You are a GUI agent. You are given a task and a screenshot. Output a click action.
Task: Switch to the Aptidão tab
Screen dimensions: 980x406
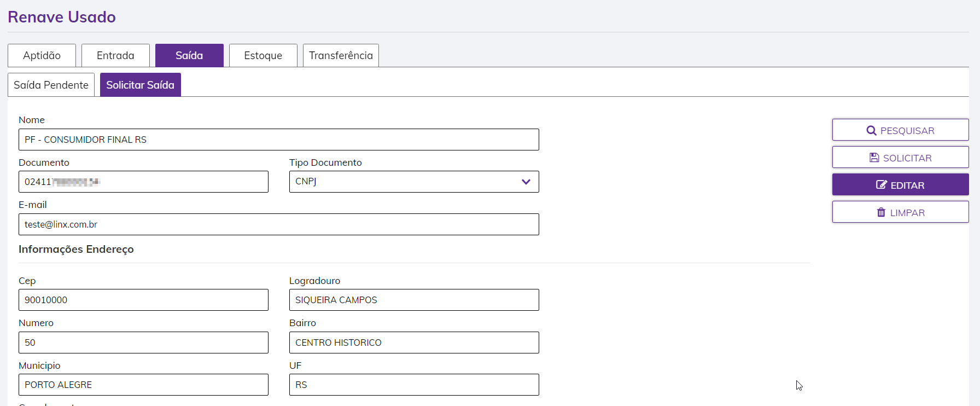pos(42,55)
